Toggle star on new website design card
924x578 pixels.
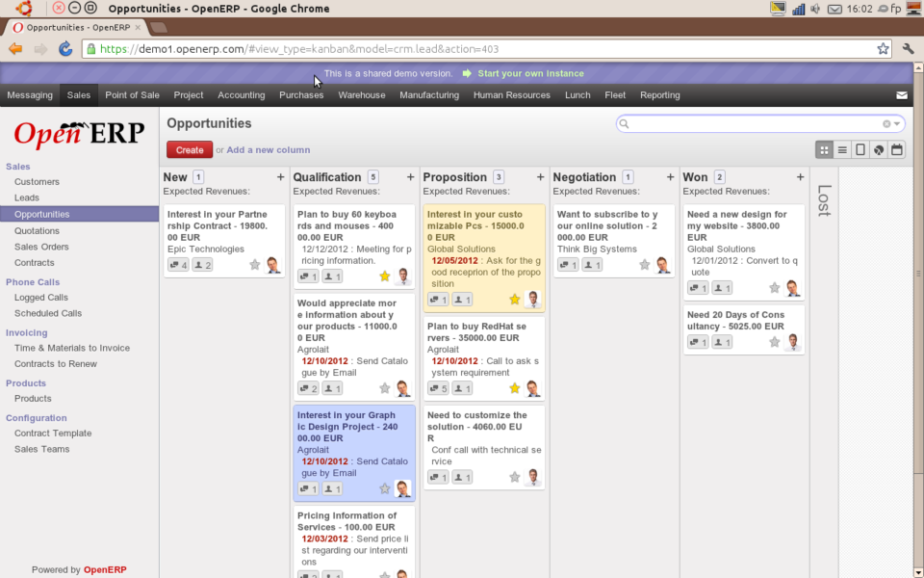click(x=774, y=288)
